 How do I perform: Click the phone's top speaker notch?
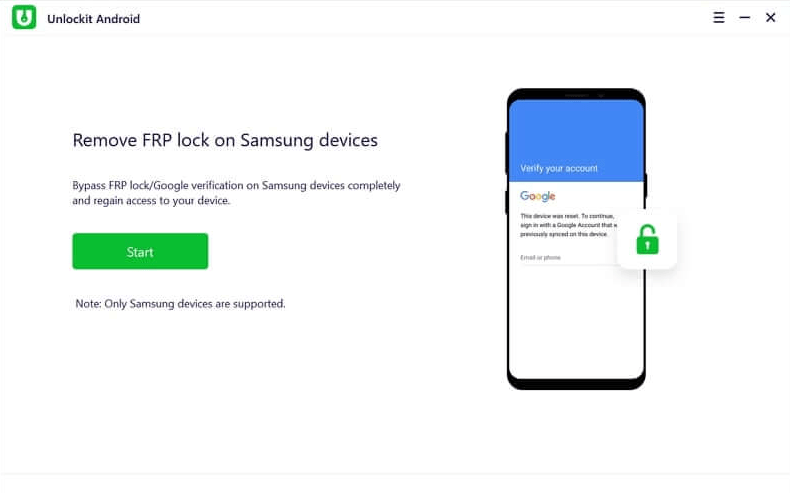[x=576, y=95]
